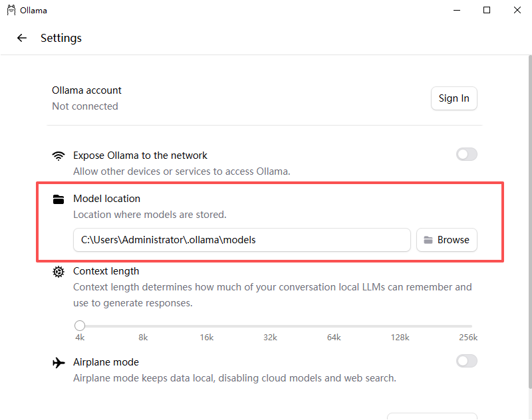The image size is (532, 420).
Task: Click the context length slider handle at 4k
Action: [80, 326]
